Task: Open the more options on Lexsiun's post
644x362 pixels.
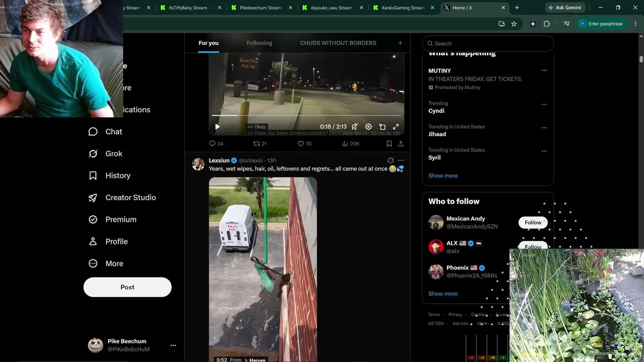Action: pos(400,160)
